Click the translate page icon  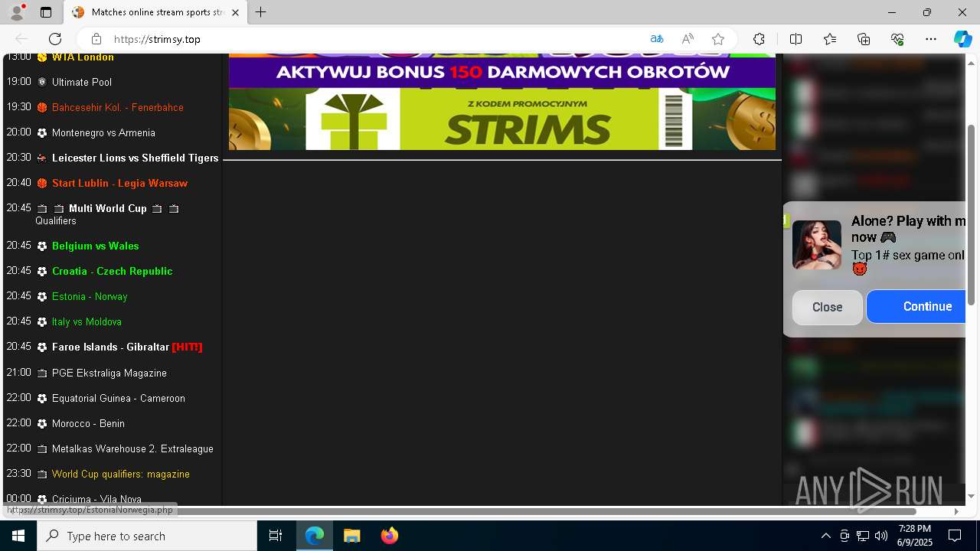coord(657,39)
